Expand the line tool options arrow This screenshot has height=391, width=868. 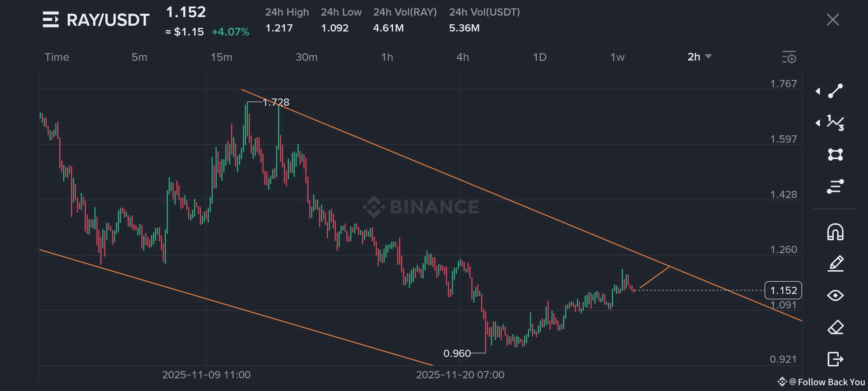point(818,91)
